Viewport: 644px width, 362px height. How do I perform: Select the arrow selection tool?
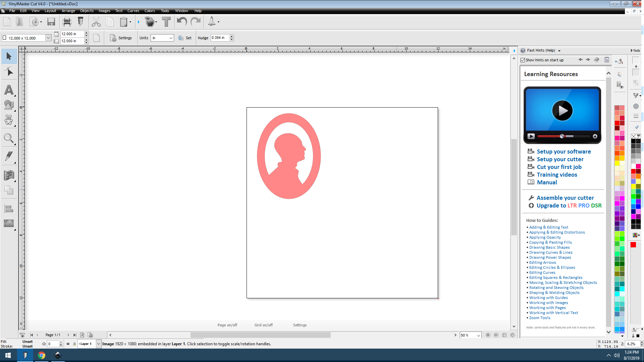[x=9, y=56]
